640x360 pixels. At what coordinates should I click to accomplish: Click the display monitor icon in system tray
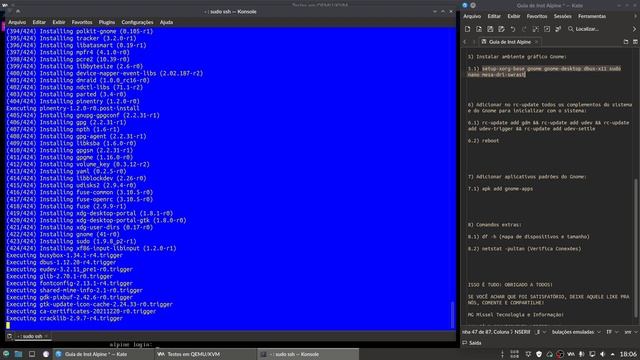coord(592,354)
